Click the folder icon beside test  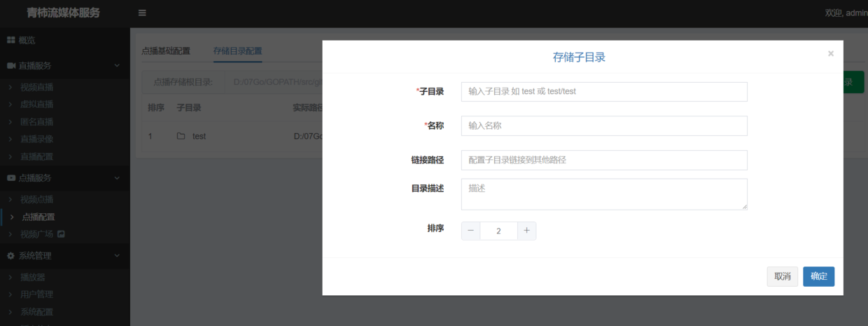point(181,136)
